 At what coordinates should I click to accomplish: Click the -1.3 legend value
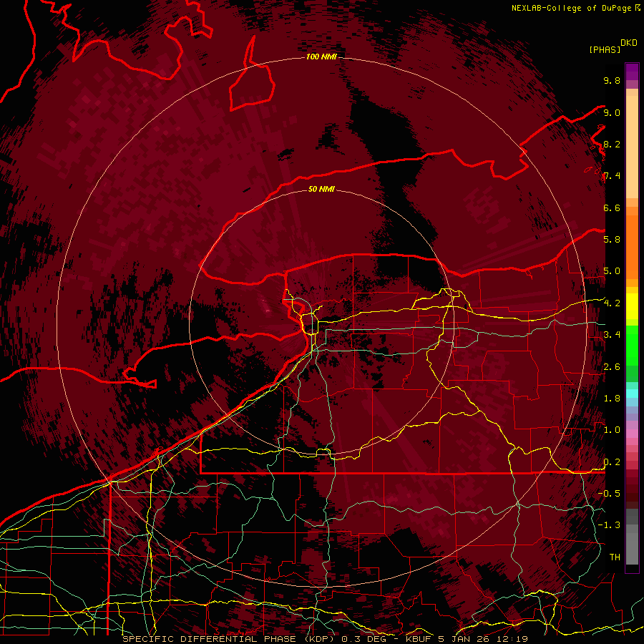click(609, 525)
